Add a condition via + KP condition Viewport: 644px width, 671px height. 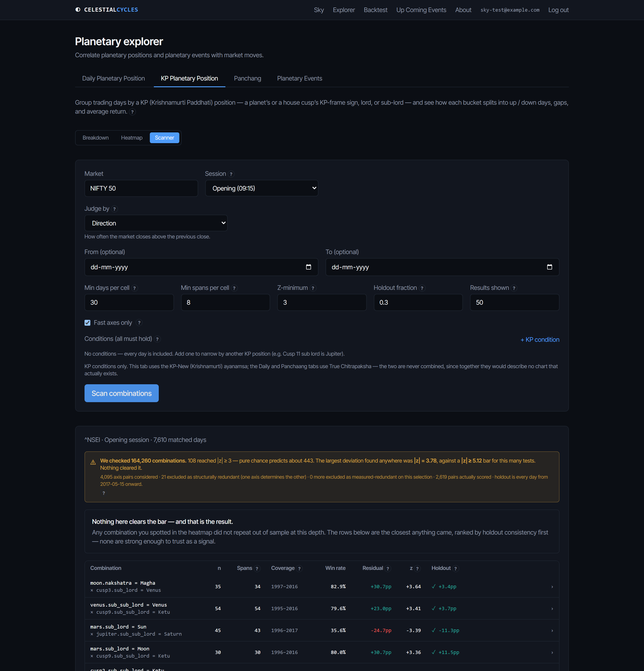tap(540, 340)
